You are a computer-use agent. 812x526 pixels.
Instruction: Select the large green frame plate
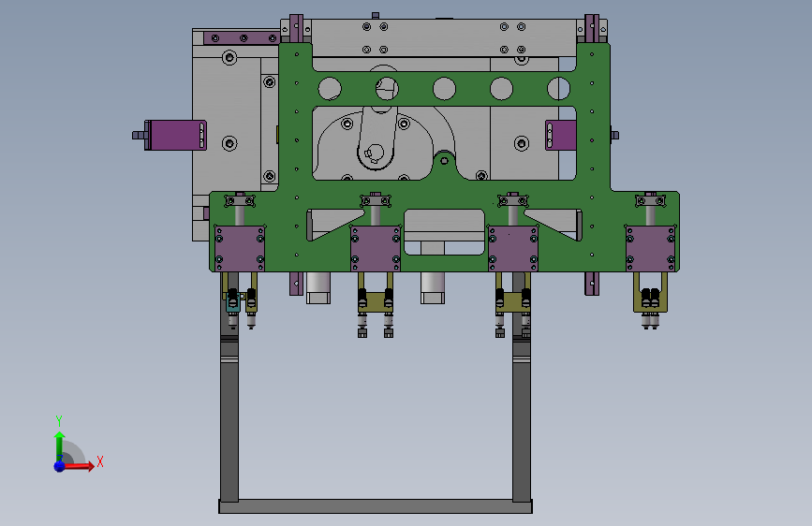point(444,194)
